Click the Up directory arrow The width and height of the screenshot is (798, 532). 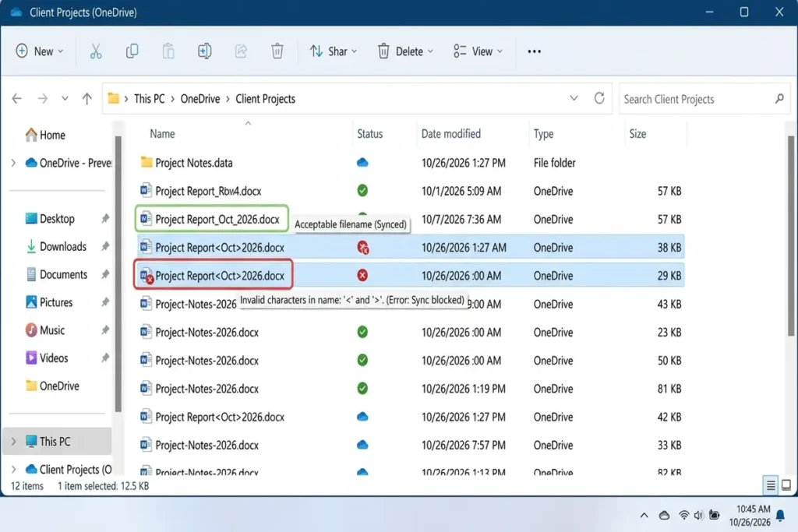87,99
